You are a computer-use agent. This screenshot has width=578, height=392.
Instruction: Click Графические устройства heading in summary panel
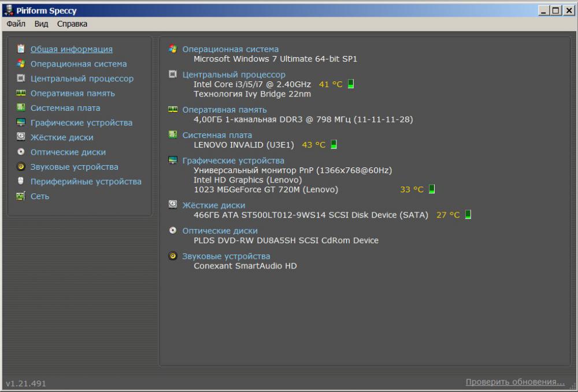234,160
